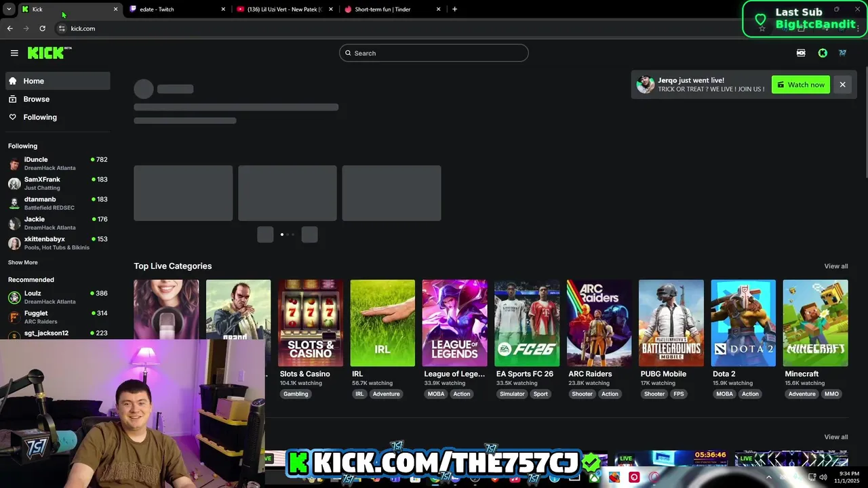The width and height of the screenshot is (868, 488).
Task: Click the Kick logo
Action: click(x=49, y=53)
